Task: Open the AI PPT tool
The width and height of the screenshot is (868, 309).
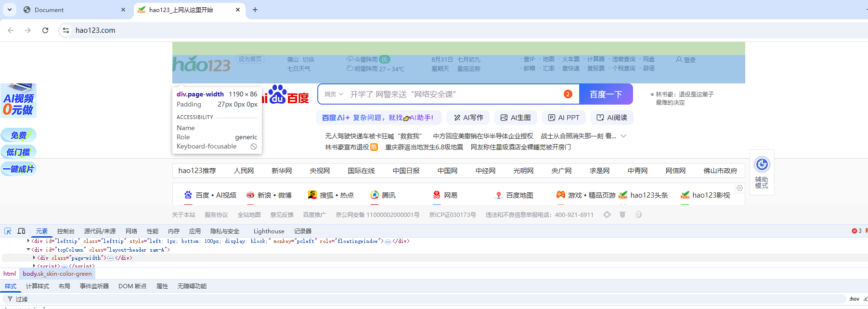Action: tap(564, 118)
